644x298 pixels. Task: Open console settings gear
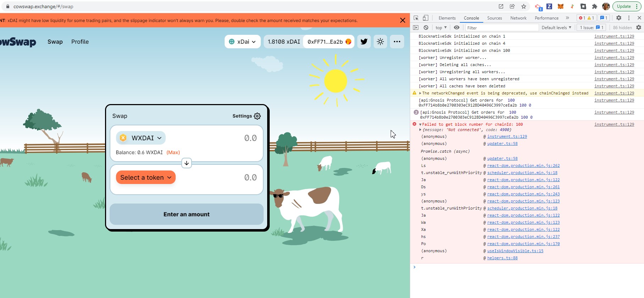[x=639, y=27]
